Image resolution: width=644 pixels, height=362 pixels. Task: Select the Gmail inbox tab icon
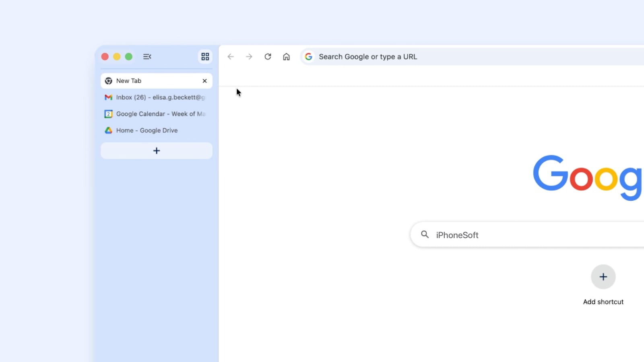tap(108, 97)
